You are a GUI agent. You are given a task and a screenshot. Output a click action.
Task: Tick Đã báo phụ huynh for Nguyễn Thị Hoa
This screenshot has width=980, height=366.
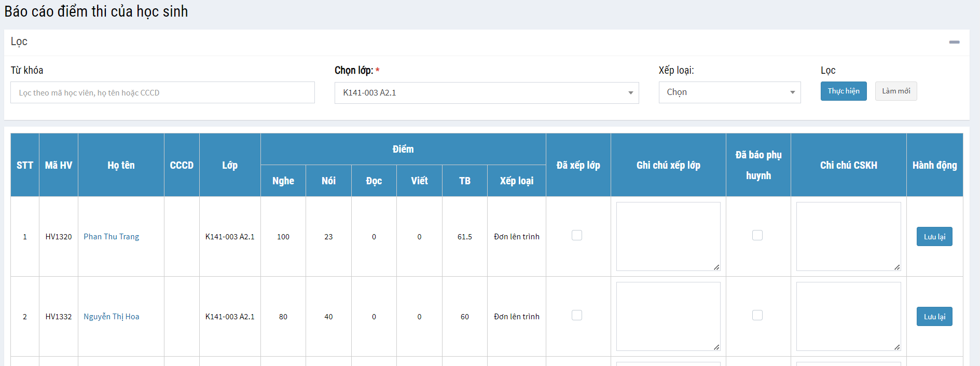click(757, 316)
